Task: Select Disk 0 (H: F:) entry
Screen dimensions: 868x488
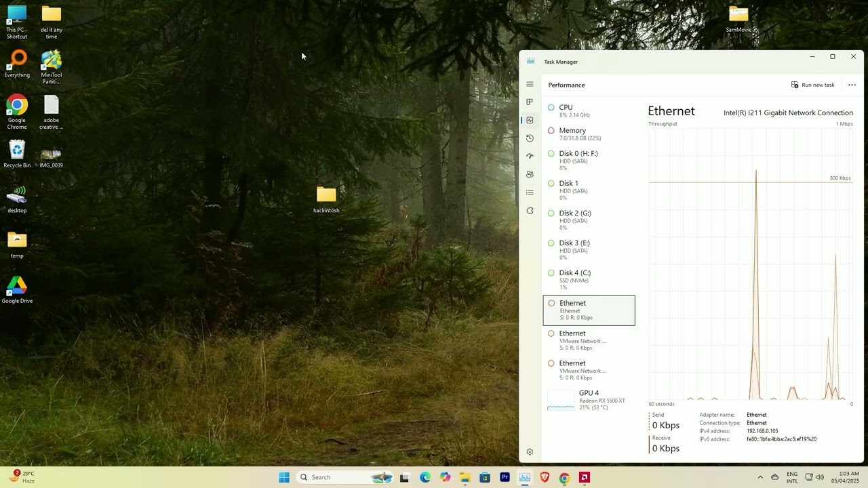Action: pos(589,161)
